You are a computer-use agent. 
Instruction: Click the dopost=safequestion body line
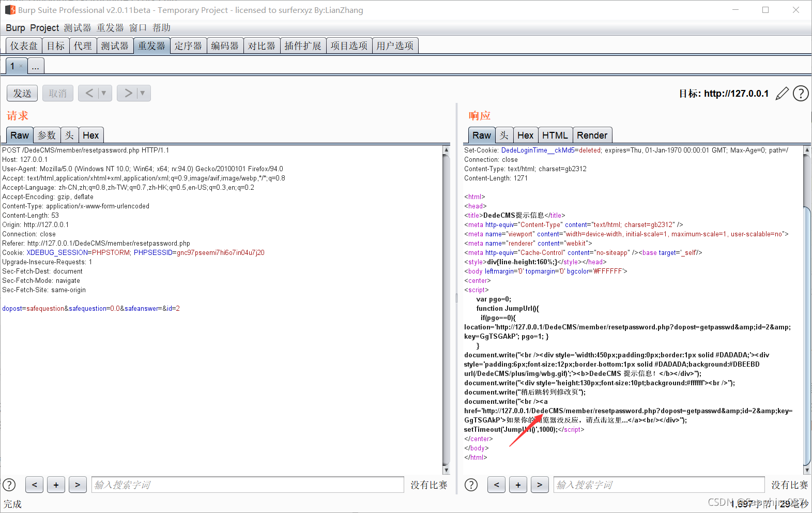coord(91,309)
